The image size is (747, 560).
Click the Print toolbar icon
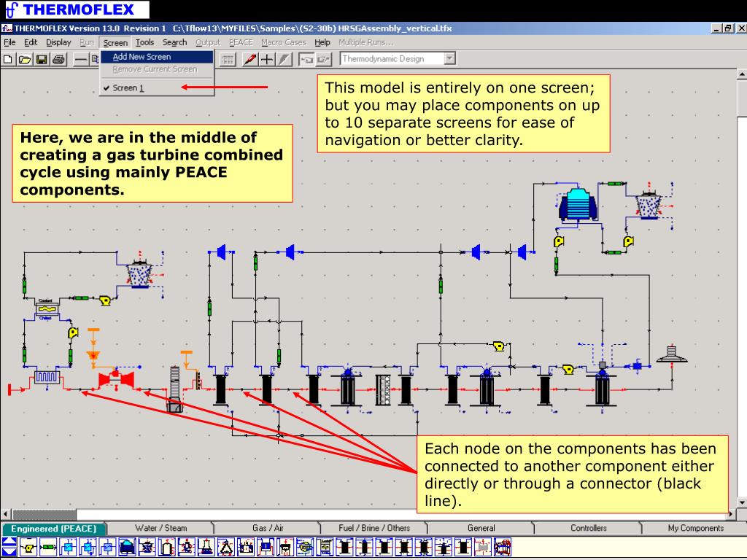[x=59, y=60]
